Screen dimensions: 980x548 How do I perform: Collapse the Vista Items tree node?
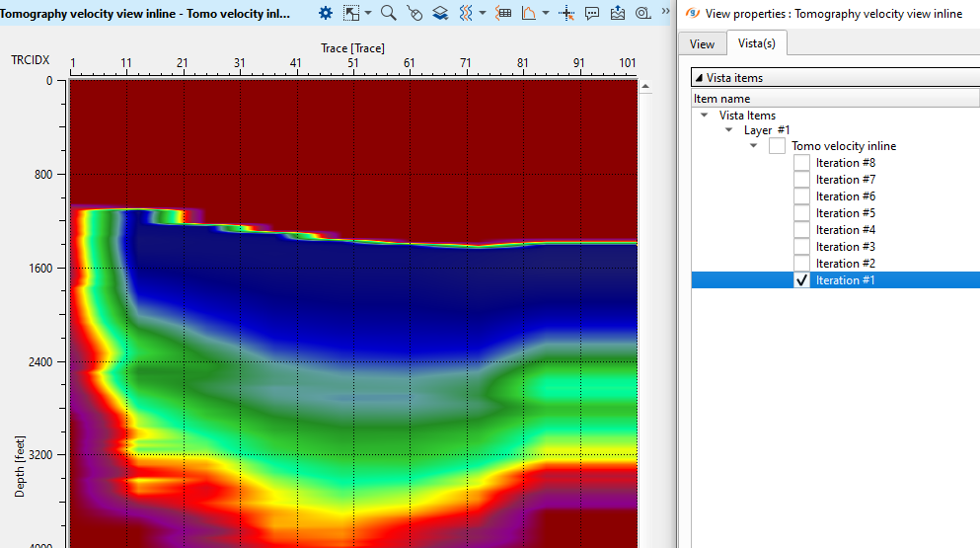[x=704, y=116]
